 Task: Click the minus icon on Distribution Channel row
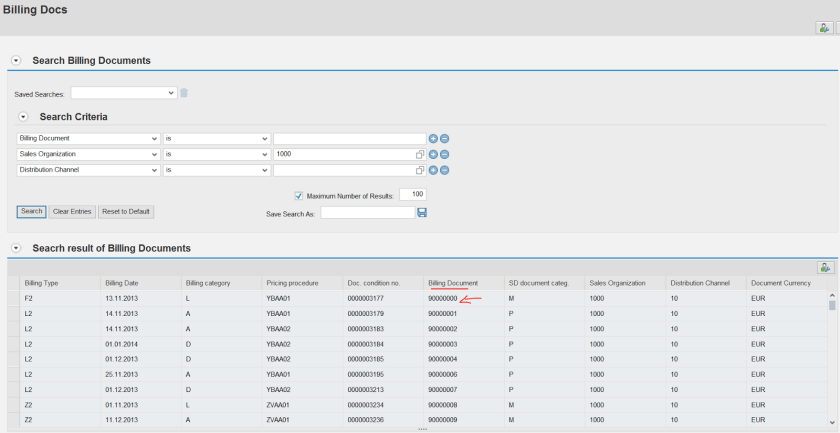click(444, 170)
